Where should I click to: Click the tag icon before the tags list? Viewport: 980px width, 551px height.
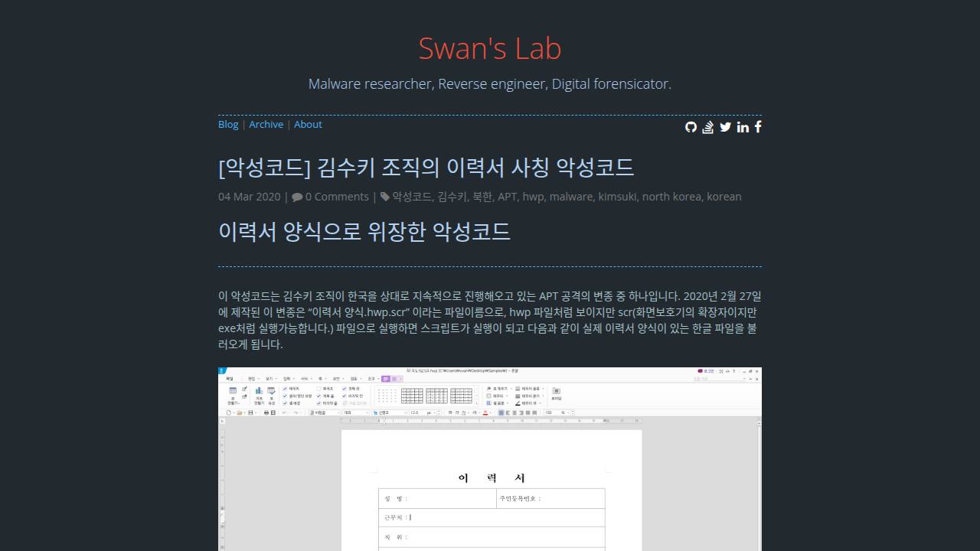[x=384, y=197]
